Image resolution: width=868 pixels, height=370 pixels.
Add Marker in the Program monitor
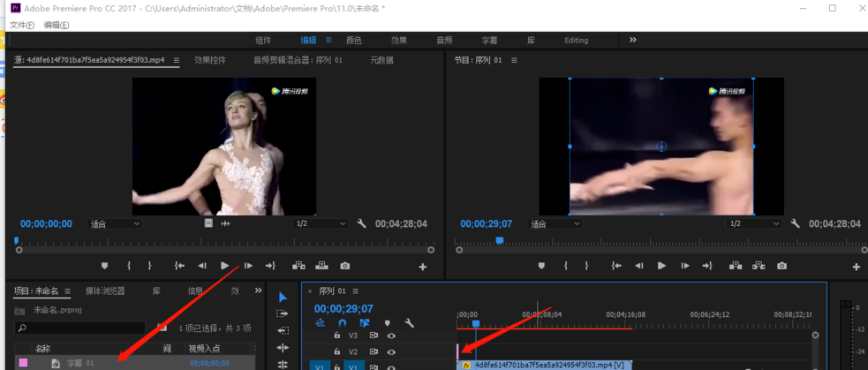[x=540, y=266]
